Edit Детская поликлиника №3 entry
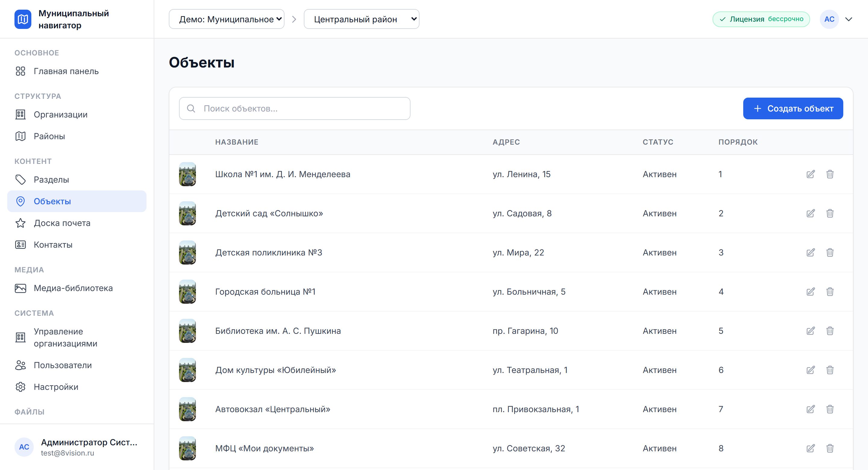 (810, 252)
